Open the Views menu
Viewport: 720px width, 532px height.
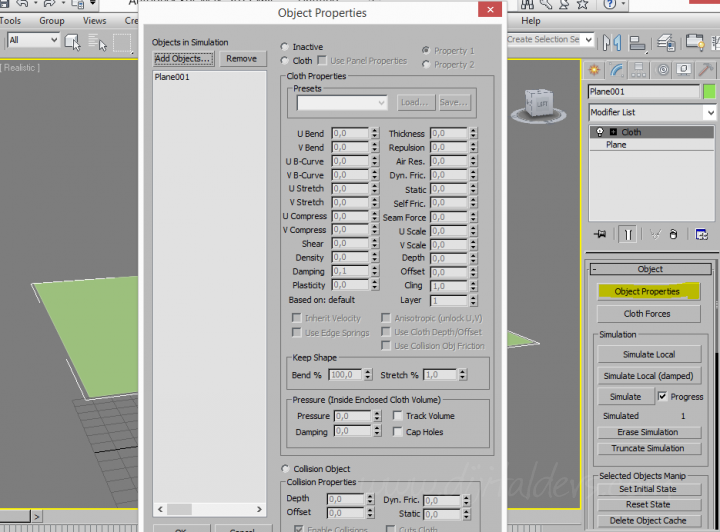[x=94, y=20]
